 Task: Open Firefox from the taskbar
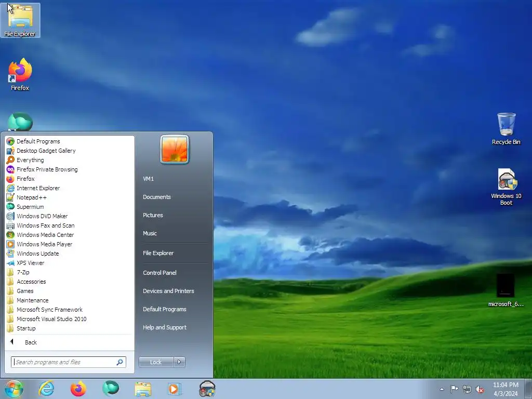[78, 389]
